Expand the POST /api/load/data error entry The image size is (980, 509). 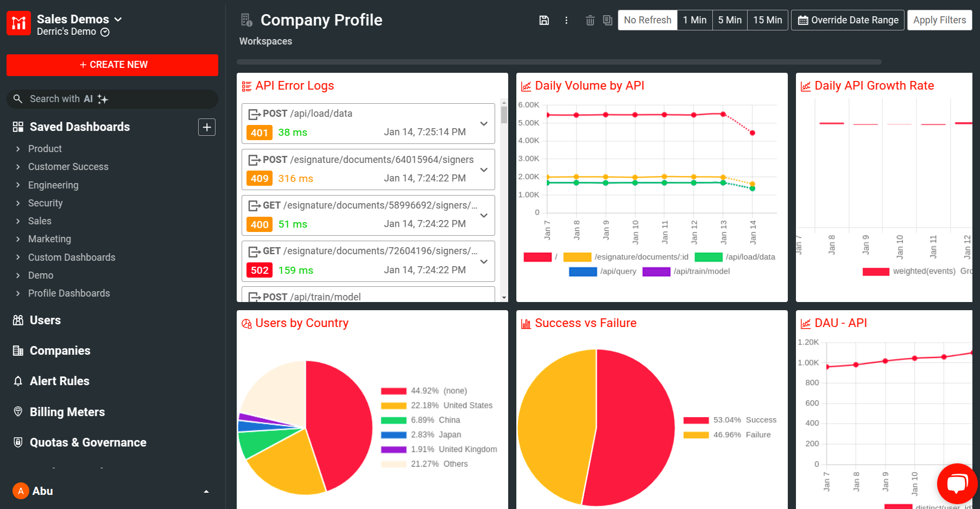(x=483, y=123)
